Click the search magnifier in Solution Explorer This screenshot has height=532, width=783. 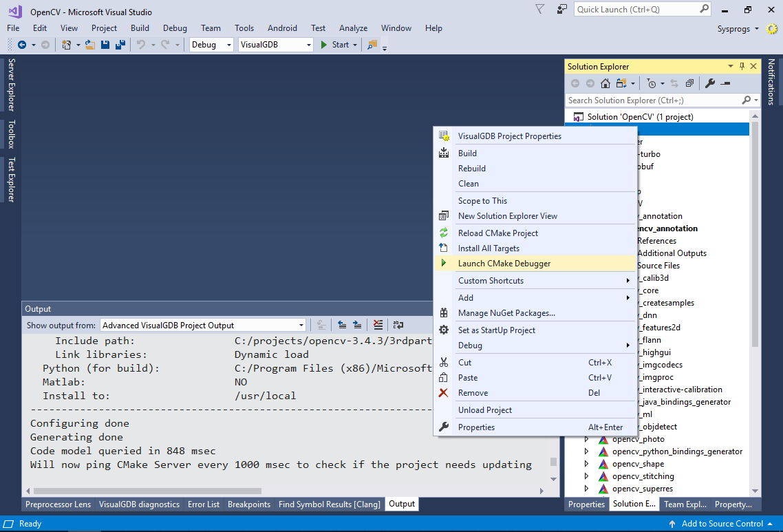tap(746, 100)
